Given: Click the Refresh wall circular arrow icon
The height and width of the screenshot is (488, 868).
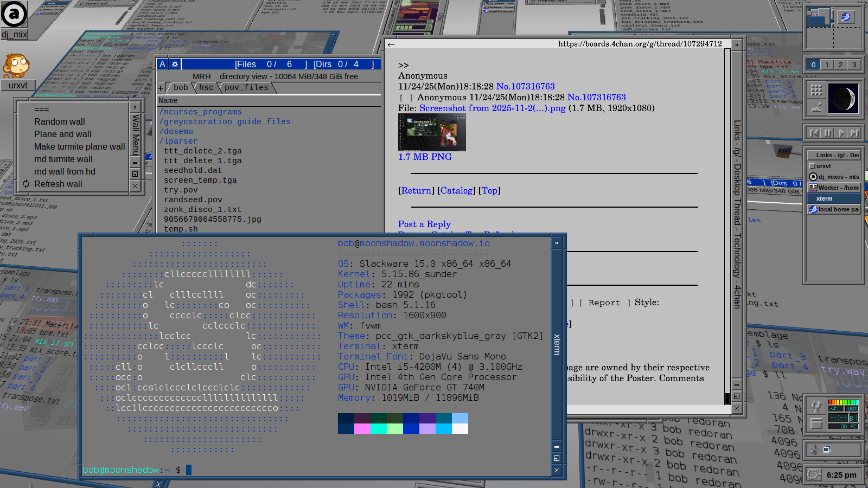Looking at the screenshot, I should tap(26, 184).
